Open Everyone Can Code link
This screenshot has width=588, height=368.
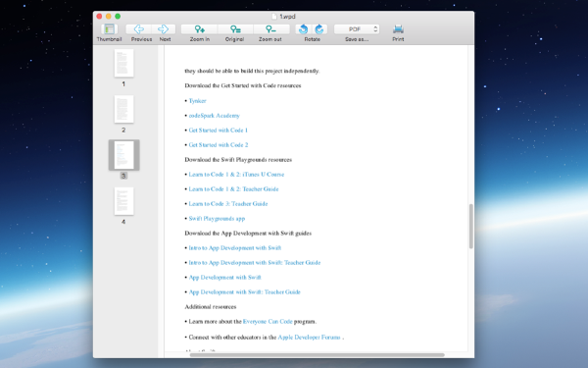pyautogui.click(x=268, y=322)
